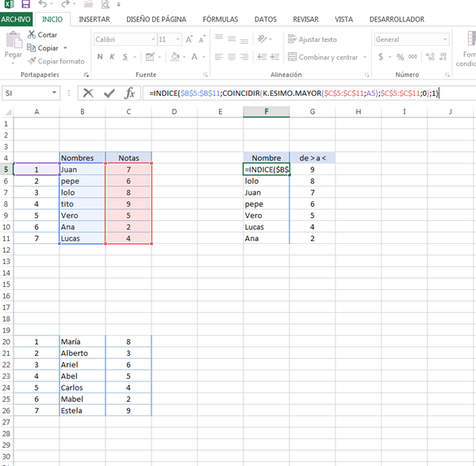This screenshot has height=466, width=476.
Task: Click the Save icon in quick access toolbar
Action: [24, 5]
